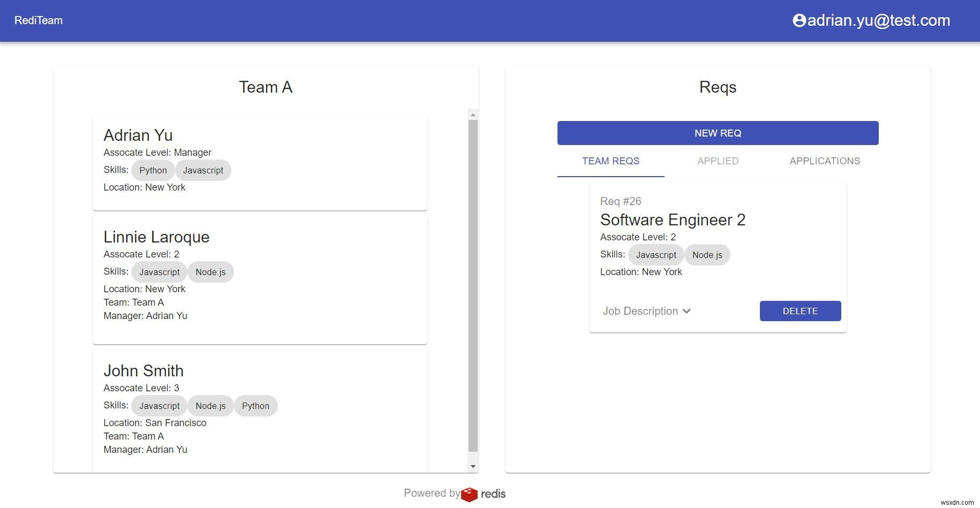Click the Python chip on John Smith's card
Screen dimensions: 980x508
coord(255,406)
